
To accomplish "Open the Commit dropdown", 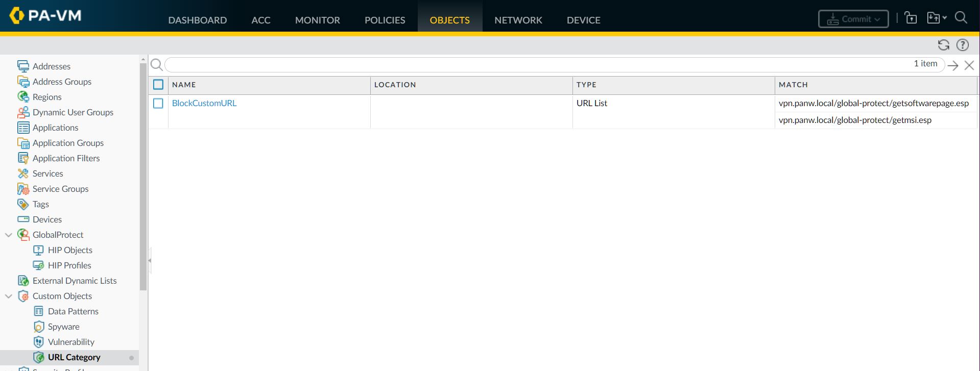I will (x=853, y=19).
